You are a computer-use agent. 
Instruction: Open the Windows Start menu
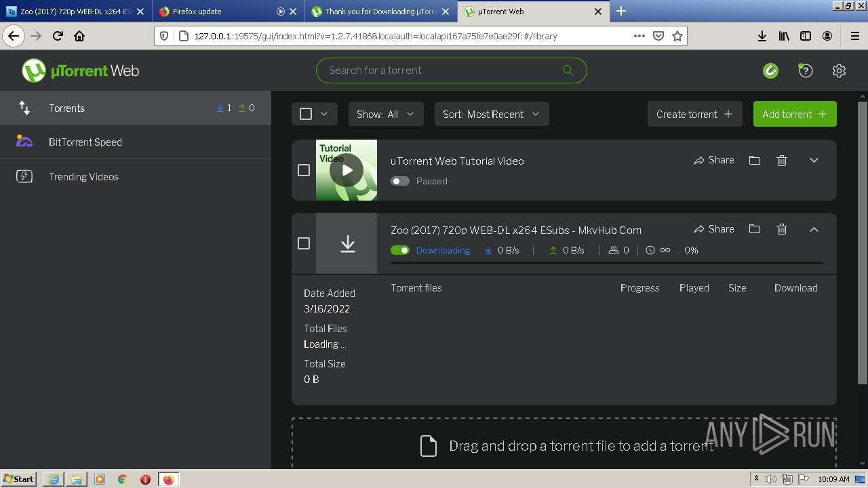pos(19,479)
